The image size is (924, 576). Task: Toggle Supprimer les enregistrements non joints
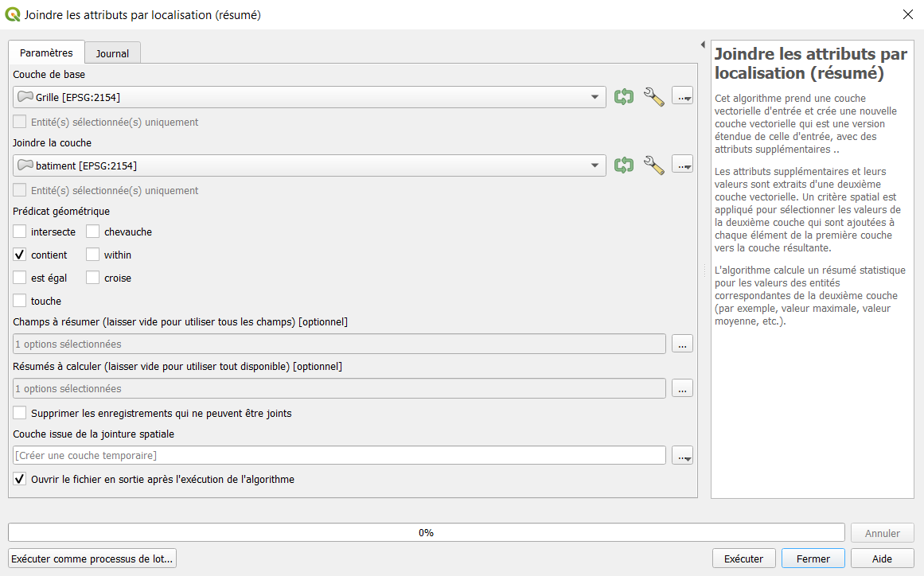click(x=19, y=413)
